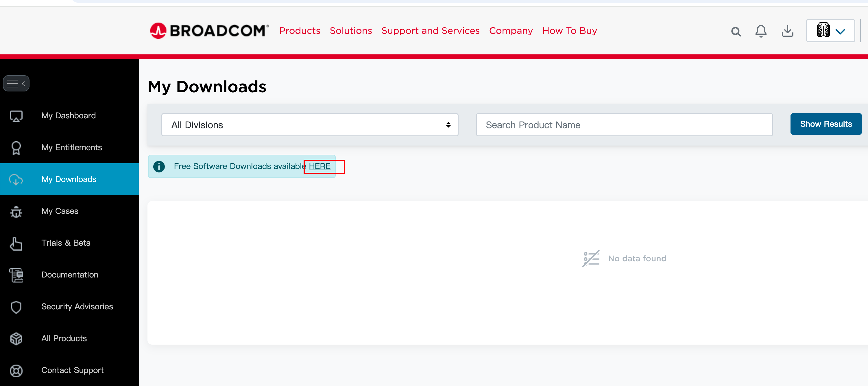Browse All Products
868x386 pixels.
tap(69, 339)
